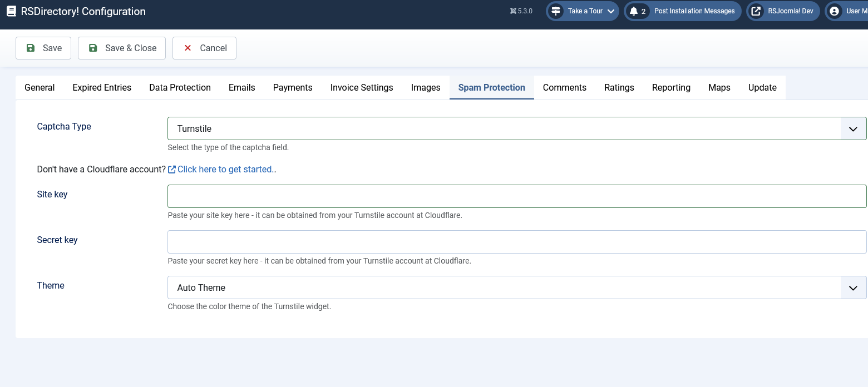Viewport: 868px width, 387px height.
Task: Follow the 'Click here to get started' link
Action: pyautogui.click(x=222, y=169)
